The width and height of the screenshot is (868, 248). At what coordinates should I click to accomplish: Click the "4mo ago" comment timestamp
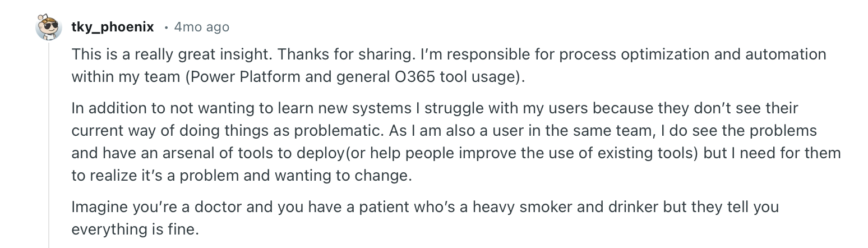pyautogui.click(x=202, y=27)
